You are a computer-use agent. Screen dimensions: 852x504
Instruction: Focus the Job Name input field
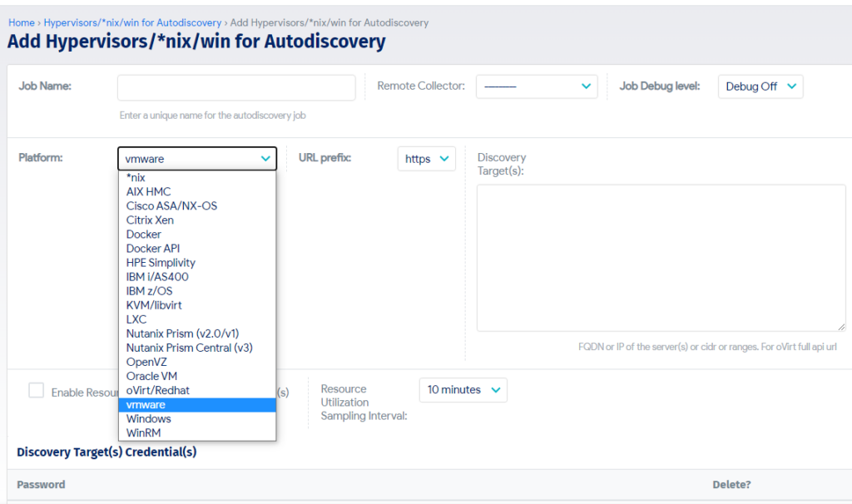(x=236, y=87)
